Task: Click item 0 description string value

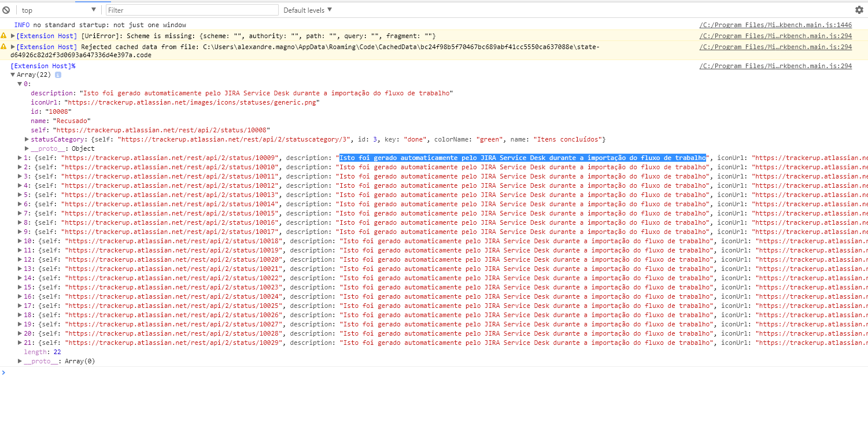Action: 266,93
